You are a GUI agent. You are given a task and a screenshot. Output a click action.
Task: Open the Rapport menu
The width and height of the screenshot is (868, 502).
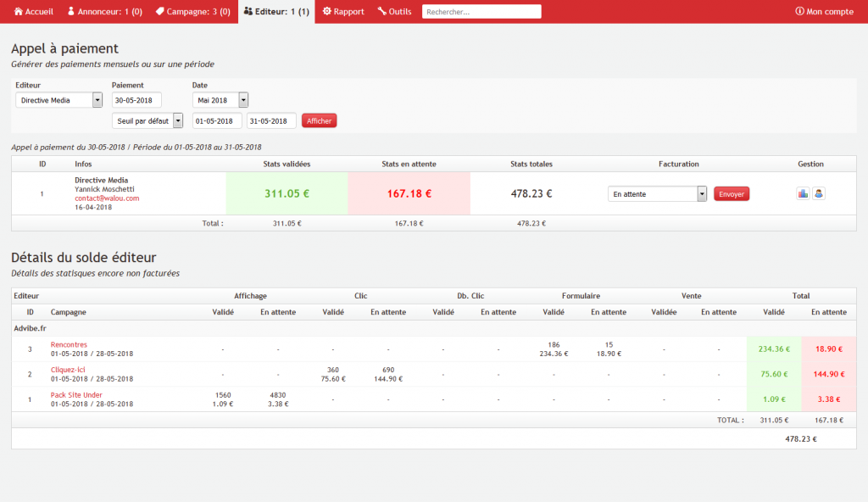343,11
